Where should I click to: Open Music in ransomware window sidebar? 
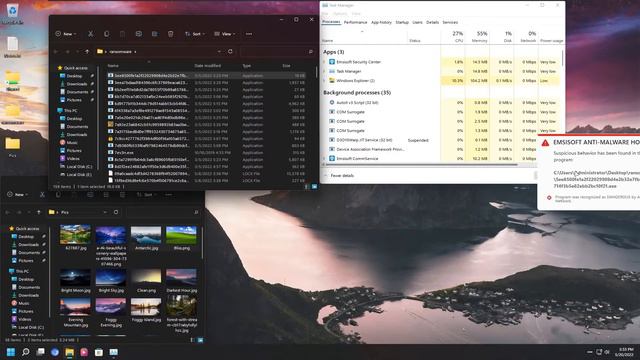point(72,142)
